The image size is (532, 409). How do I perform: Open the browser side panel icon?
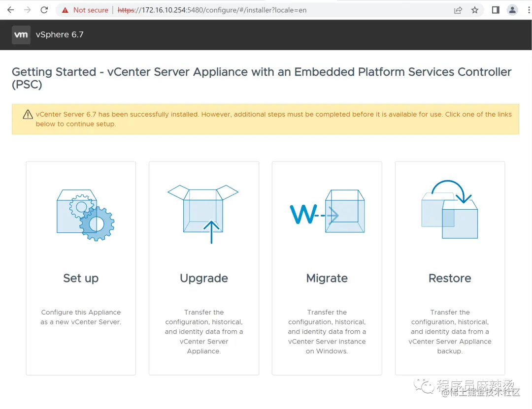496,10
